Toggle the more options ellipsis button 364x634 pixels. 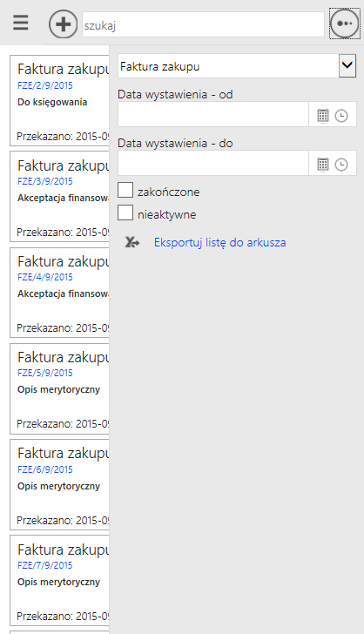[345, 24]
